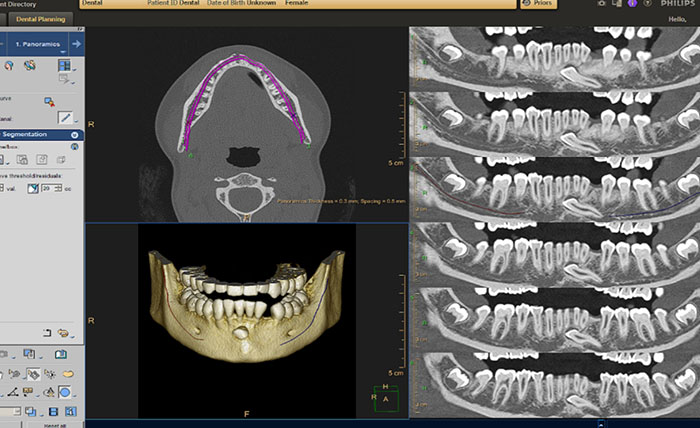The image size is (700, 428).
Task: Select the 1. Panoramics workflow step
Action: pos(38,44)
